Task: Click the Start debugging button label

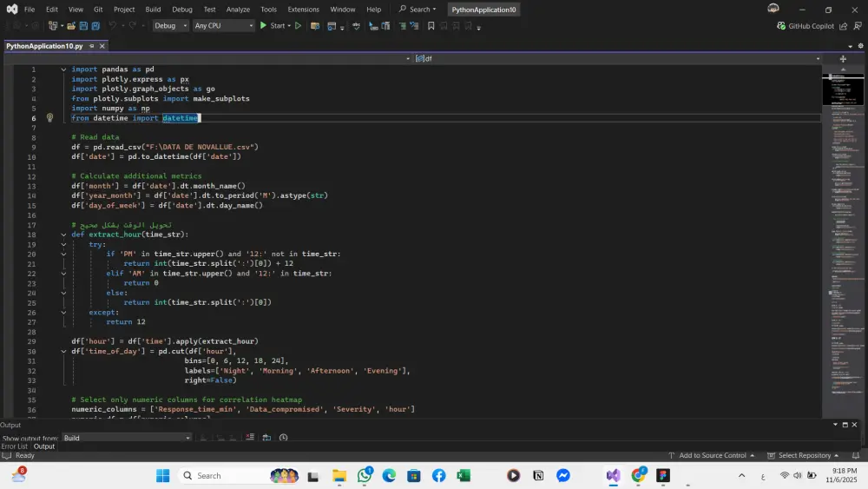Action: 278,25
